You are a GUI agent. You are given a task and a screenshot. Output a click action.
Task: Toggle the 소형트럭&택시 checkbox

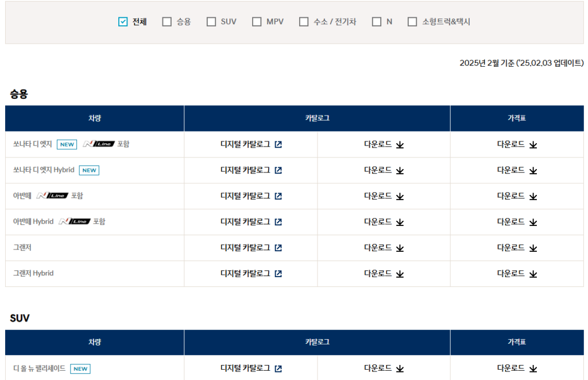pos(412,22)
